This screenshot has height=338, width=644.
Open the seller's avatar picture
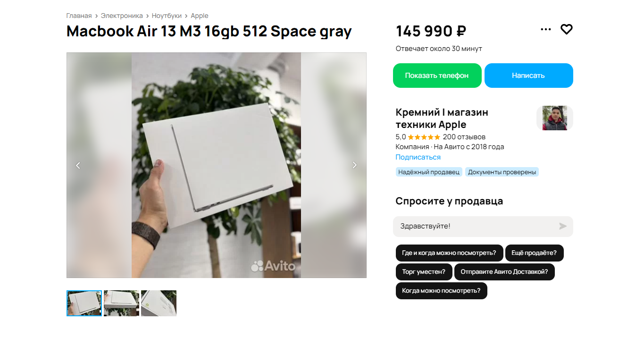coord(555,118)
